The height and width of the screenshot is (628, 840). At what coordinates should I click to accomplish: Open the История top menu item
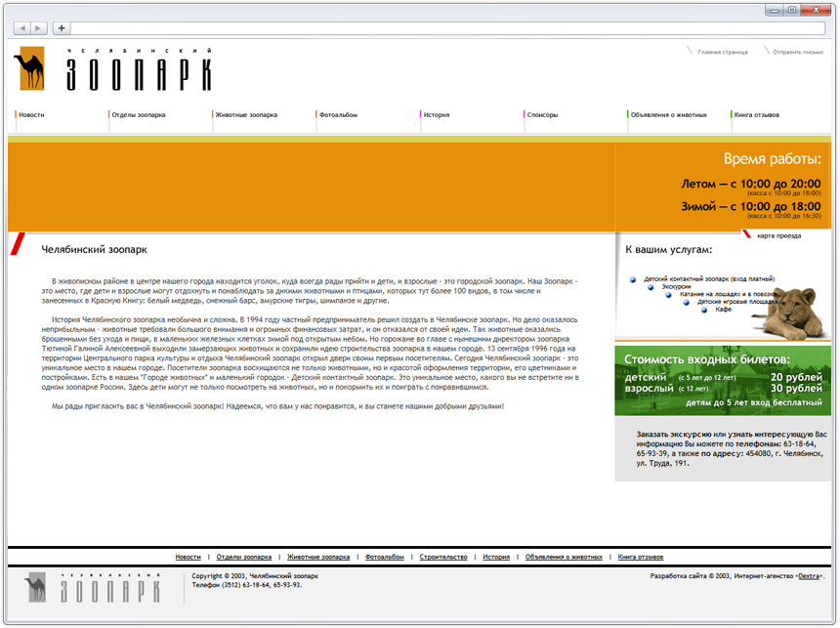pos(437,114)
